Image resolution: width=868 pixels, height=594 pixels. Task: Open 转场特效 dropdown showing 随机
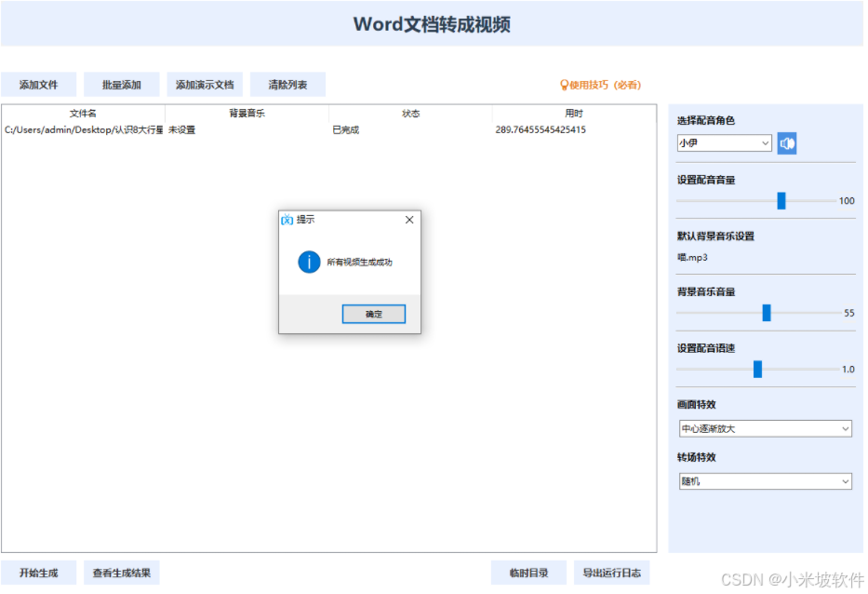tap(766, 481)
